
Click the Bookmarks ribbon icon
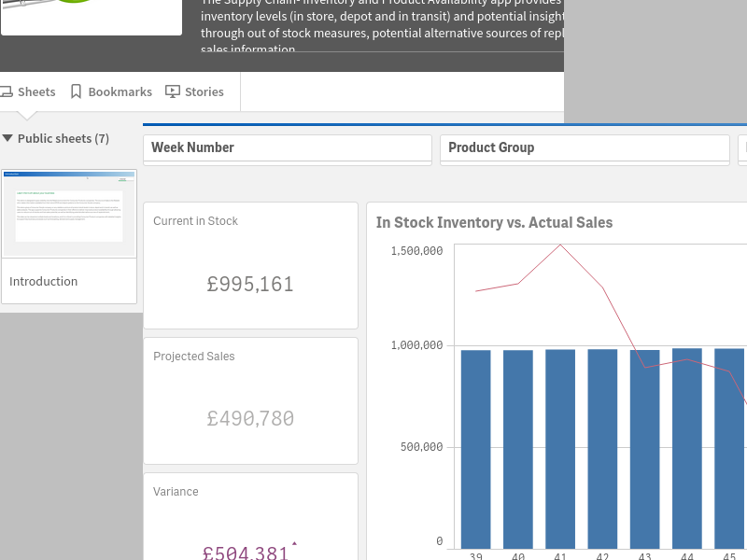(76, 91)
